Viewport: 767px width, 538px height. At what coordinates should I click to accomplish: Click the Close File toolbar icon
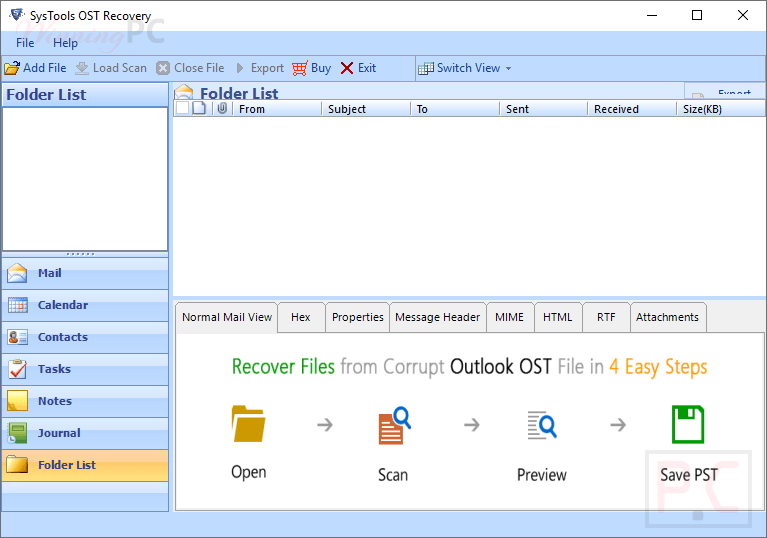[x=163, y=68]
